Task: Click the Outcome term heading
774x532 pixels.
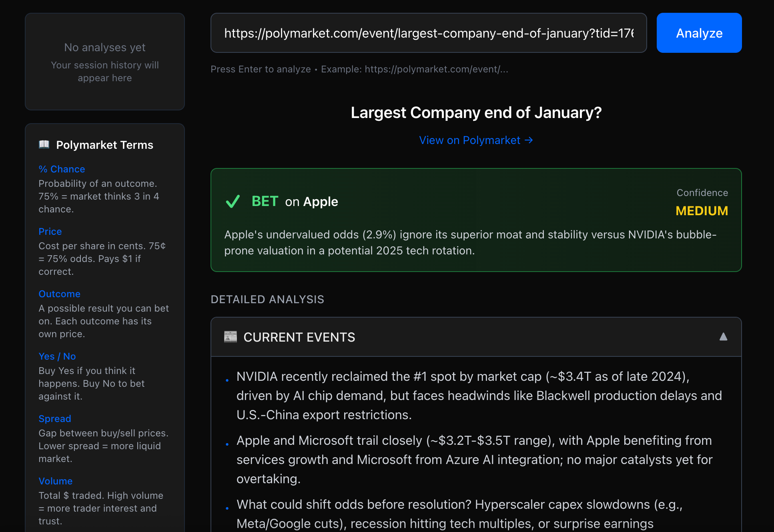Action: [x=59, y=294]
